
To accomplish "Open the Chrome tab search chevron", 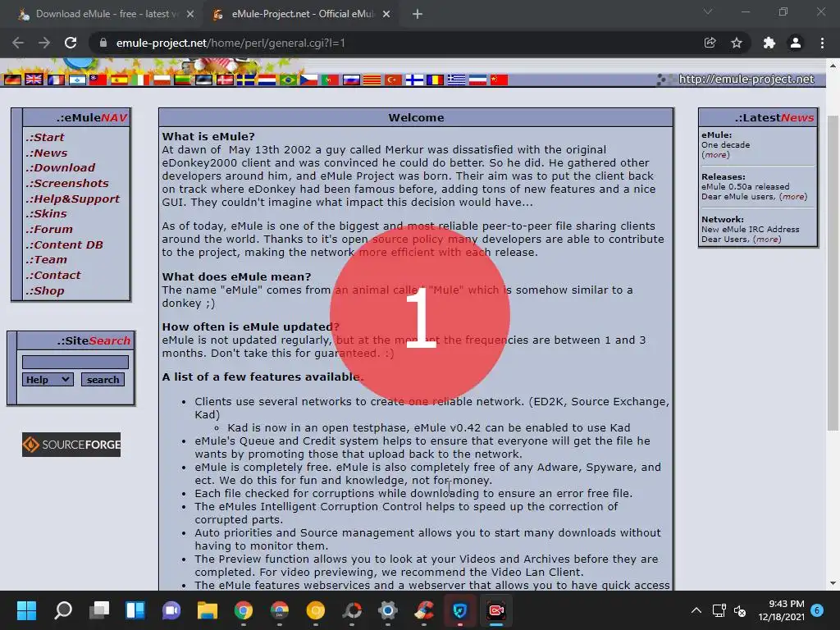I will tap(708, 12).
